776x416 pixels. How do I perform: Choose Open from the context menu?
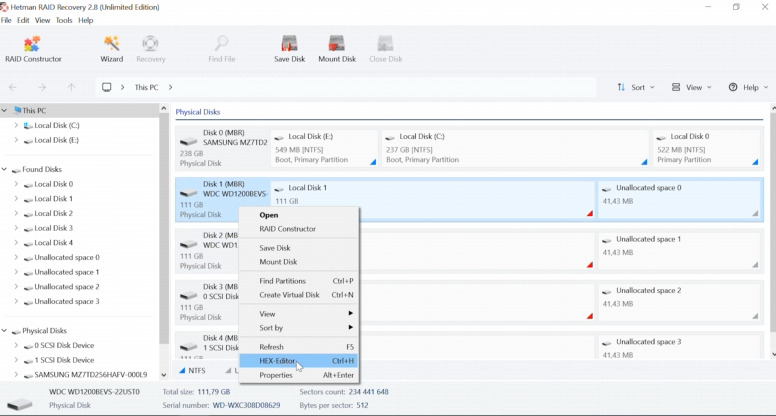(x=299, y=215)
